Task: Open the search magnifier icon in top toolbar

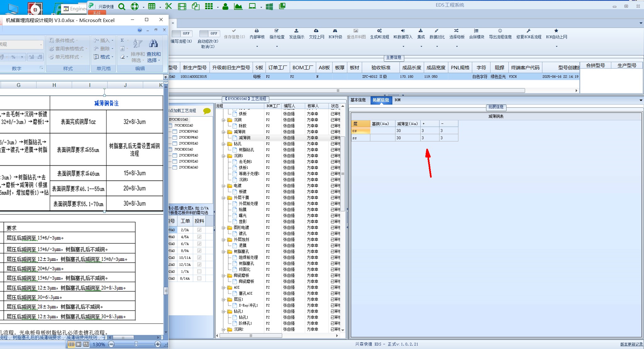Action: click(x=122, y=6)
